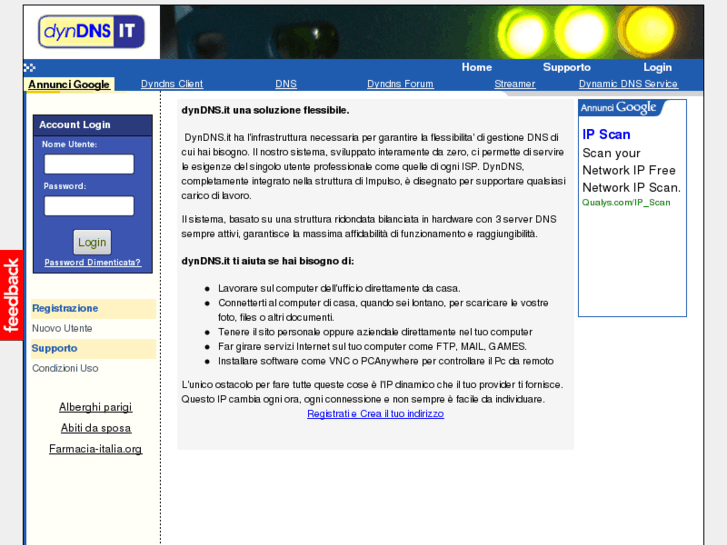
Task: Open the Qualys.com/IP_Scan ad URL
Action: 626,202
